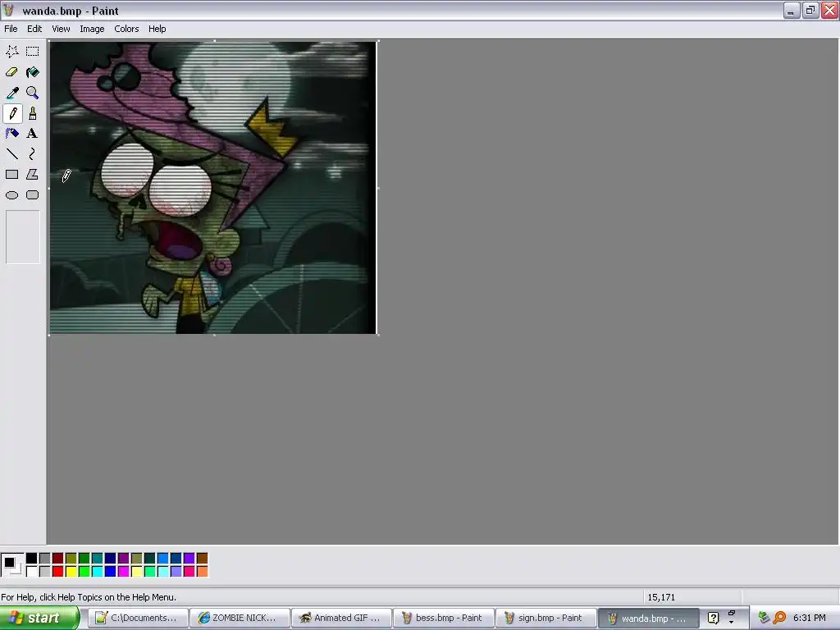The height and width of the screenshot is (630, 840).
Task: Pick the black color swatch in palette
Action: (x=32, y=559)
